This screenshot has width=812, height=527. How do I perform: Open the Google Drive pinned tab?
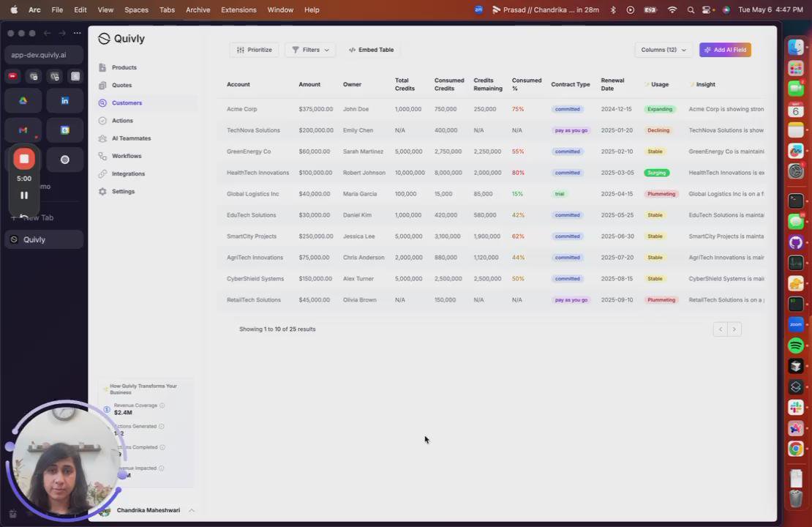pyautogui.click(x=23, y=100)
